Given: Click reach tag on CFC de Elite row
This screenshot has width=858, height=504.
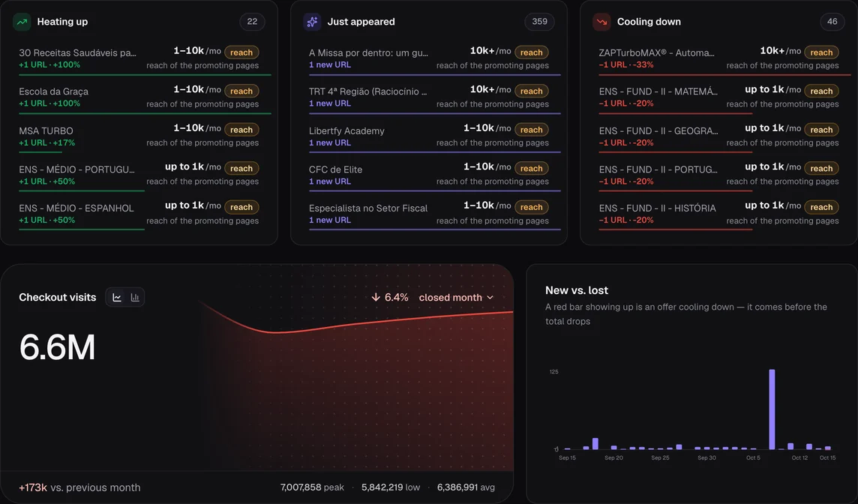Looking at the screenshot, I should pos(531,169).
